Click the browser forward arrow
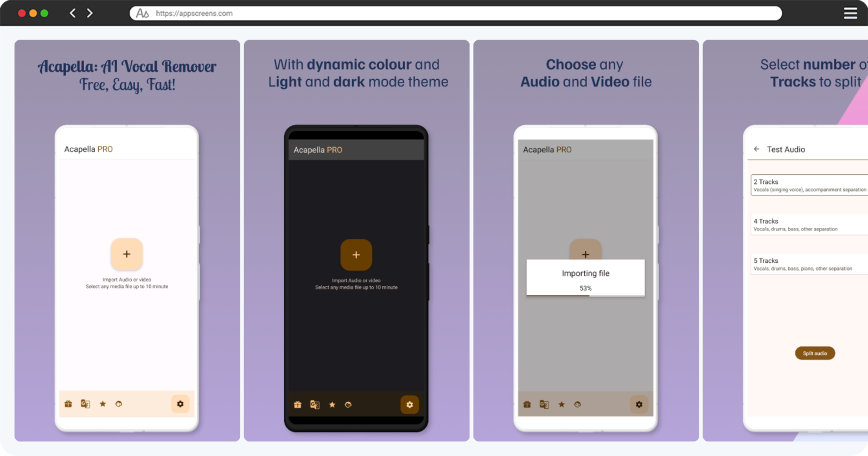Viewport: 868px width, 456px height. click(x=90, y=13)
